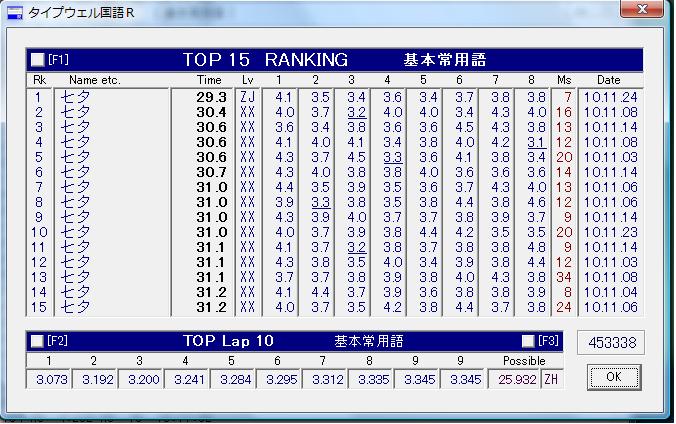The height and width of the screenshot is (424, 676).
Task: Toggle the F3 checkbox in TOP Lap header
Action: (x=528, y=341)
